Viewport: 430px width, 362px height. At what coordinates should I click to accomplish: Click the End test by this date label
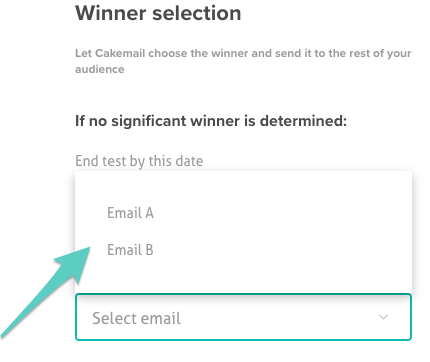point(139,161)
